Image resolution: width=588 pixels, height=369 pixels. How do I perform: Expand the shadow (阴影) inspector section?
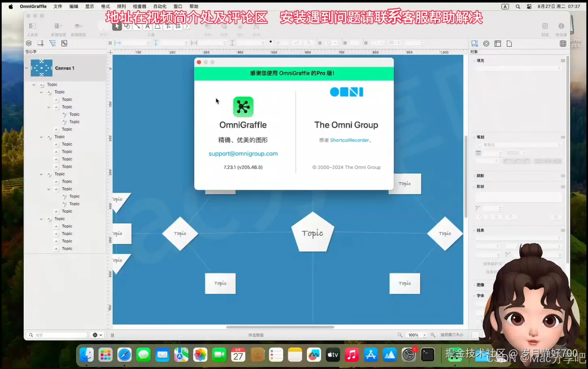click(x=474, y=176)
